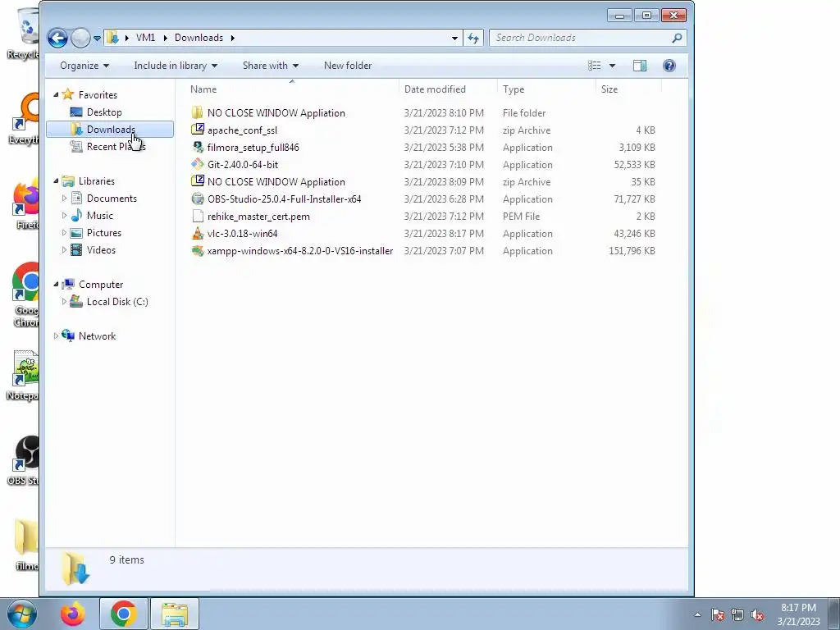Open the Organize menu
Screen dimensions: 840x630
(x=84, y=66)
